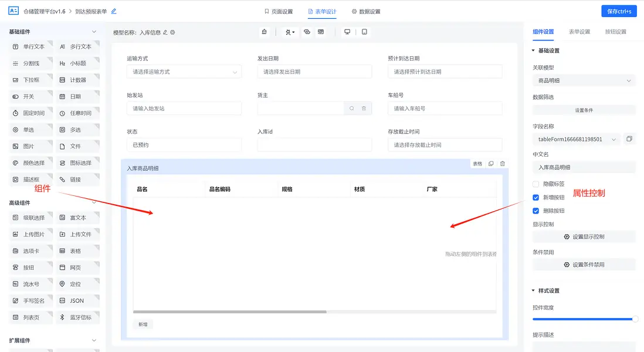
Task: Select the JSON component
Action: click(x=78, y=300)
